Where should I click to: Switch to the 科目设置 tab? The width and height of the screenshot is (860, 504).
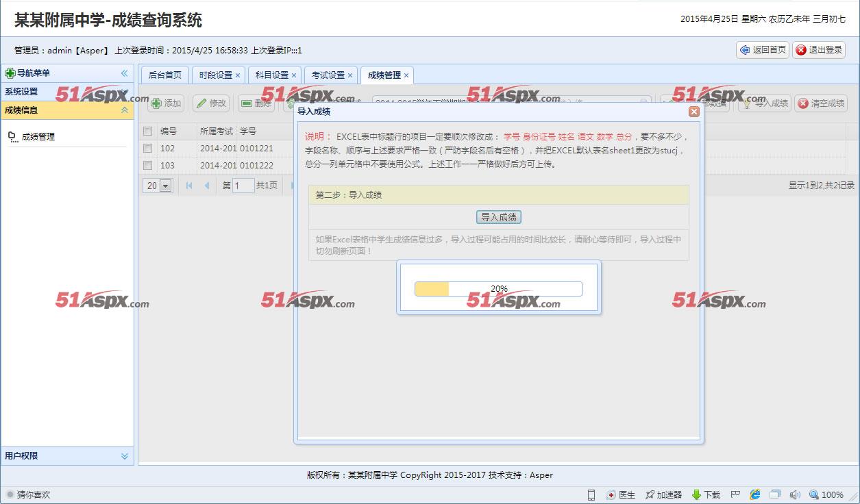(x=272, y=75)
